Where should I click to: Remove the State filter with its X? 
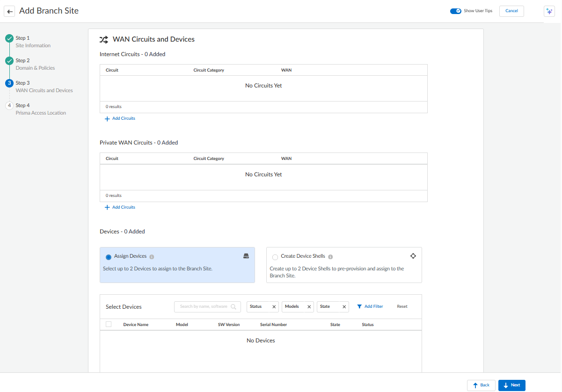[x=344, y=307]
